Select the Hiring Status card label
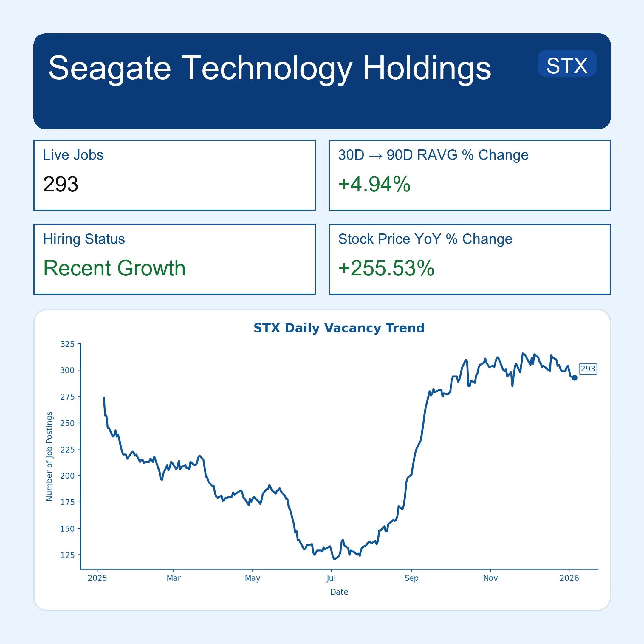Image resolution: width=644 pixels, height=644 pixels. pyautogui.click(x=84, y=239)
